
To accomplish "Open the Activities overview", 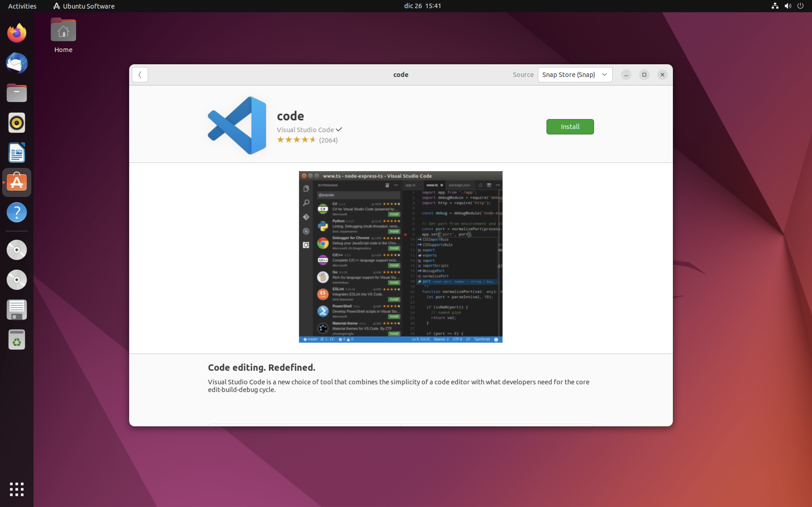I will click(x=22, y=6).
